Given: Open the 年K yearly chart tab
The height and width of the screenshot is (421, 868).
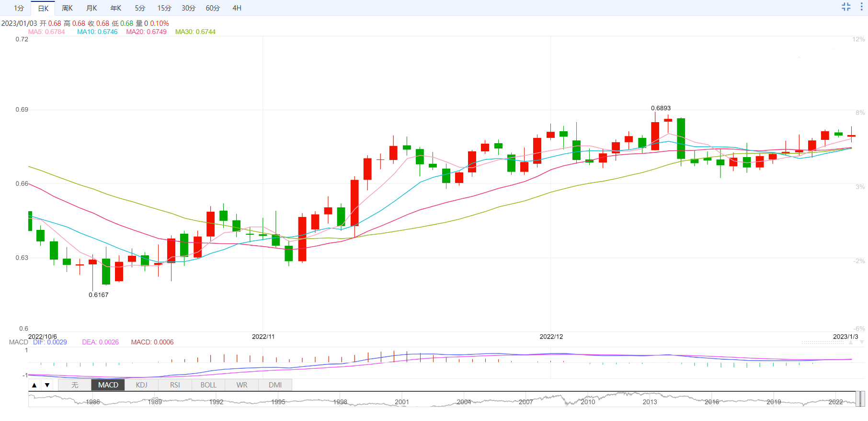Looking at the screenshot, I should 116,8.
